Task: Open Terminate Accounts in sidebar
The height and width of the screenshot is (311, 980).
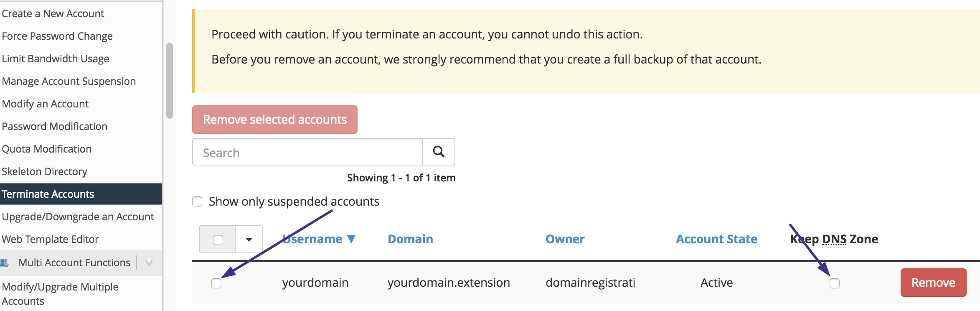Action: pos(48,194)
